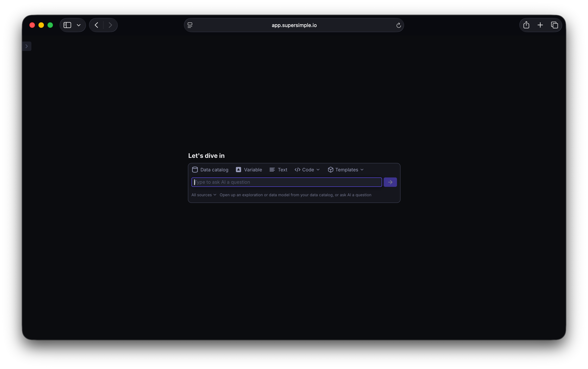
Task: Reload the page in address bar
Action: click(399, 25)
